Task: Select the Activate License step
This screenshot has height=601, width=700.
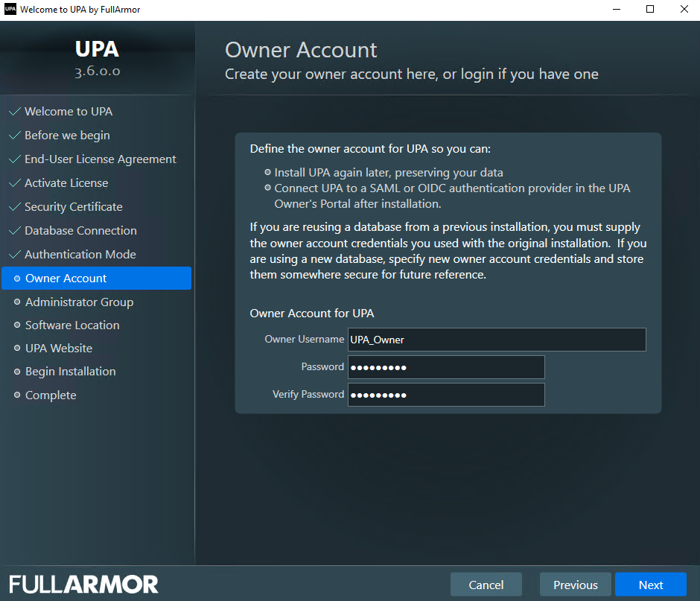Action: coord(66,183)
